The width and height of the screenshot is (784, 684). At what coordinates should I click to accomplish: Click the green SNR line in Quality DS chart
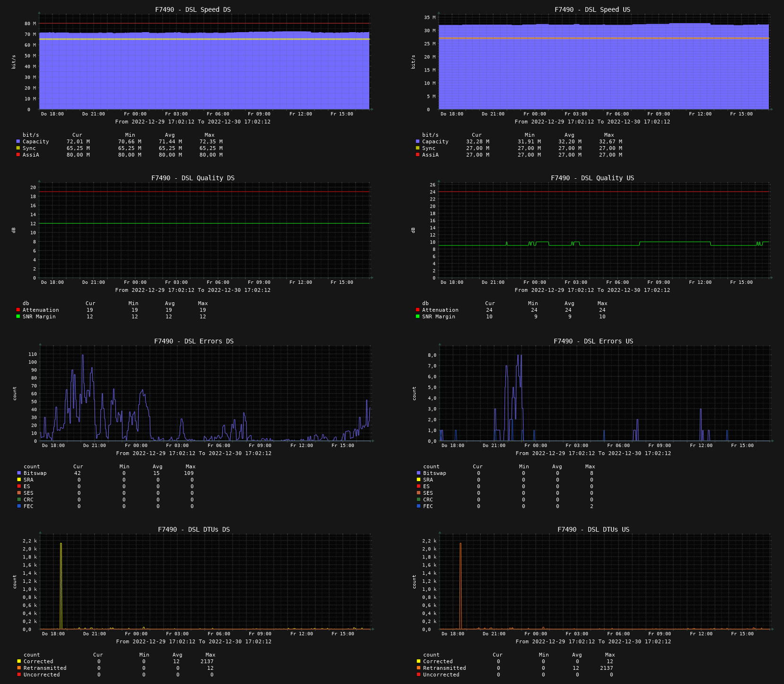204,223
